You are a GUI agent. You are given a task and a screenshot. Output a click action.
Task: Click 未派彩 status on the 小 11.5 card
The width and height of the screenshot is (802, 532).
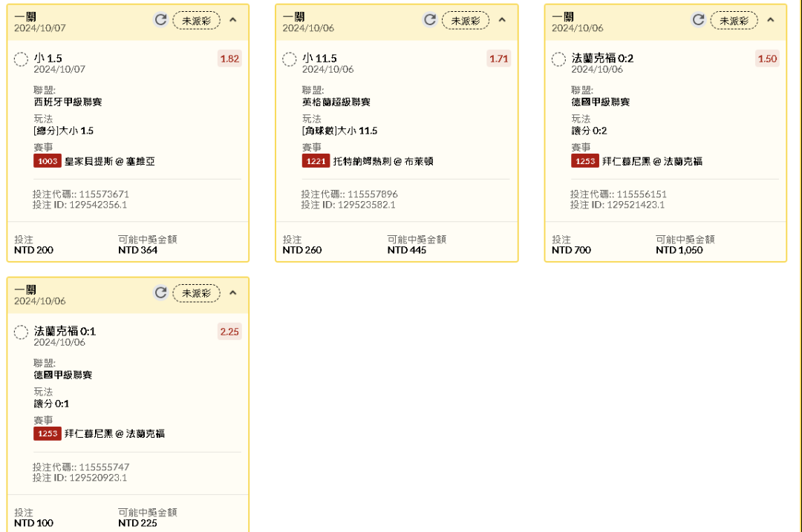[x=466, y=21]
